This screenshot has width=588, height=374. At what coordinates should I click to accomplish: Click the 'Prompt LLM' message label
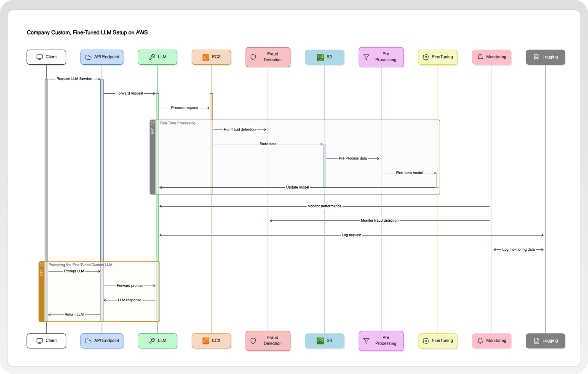[74, 271]
